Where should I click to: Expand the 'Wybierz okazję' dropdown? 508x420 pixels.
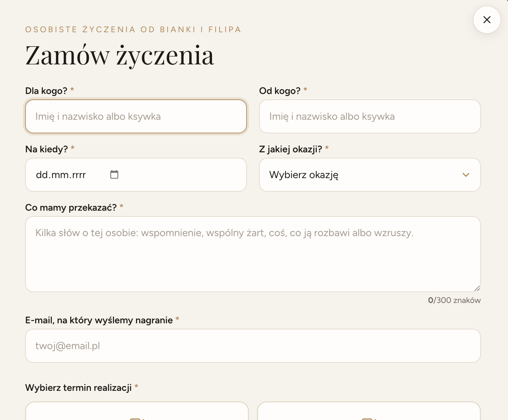(370, 175)
